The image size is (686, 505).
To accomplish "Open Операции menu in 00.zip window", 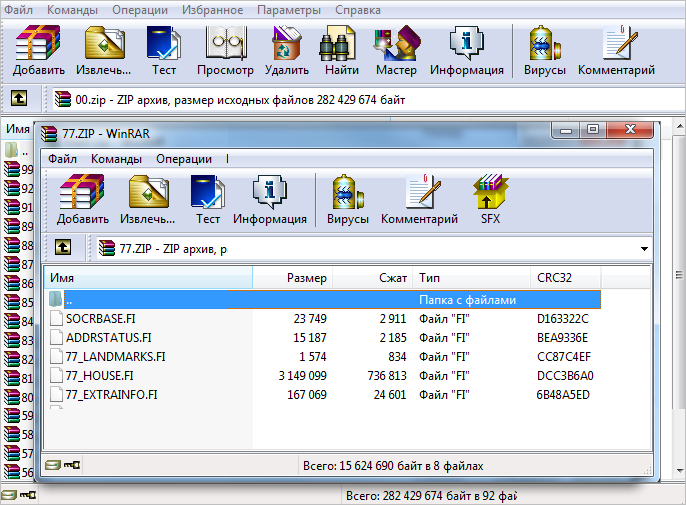I will pos(140,10).
